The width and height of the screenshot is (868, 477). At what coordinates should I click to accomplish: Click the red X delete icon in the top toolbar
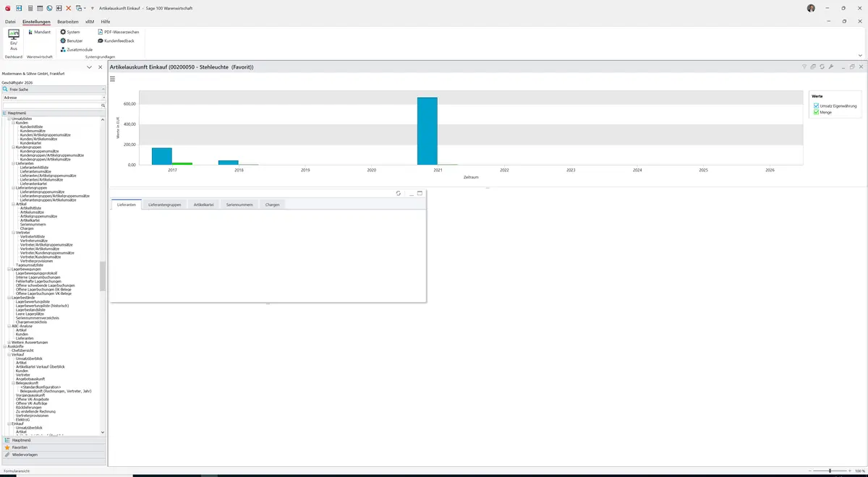[x=69, y=8]
